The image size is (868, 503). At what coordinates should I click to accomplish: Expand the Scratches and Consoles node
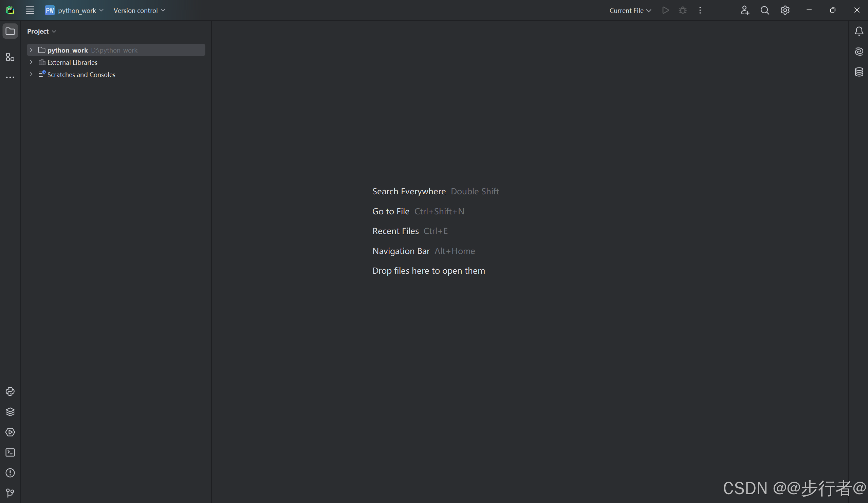click(31, 74)
